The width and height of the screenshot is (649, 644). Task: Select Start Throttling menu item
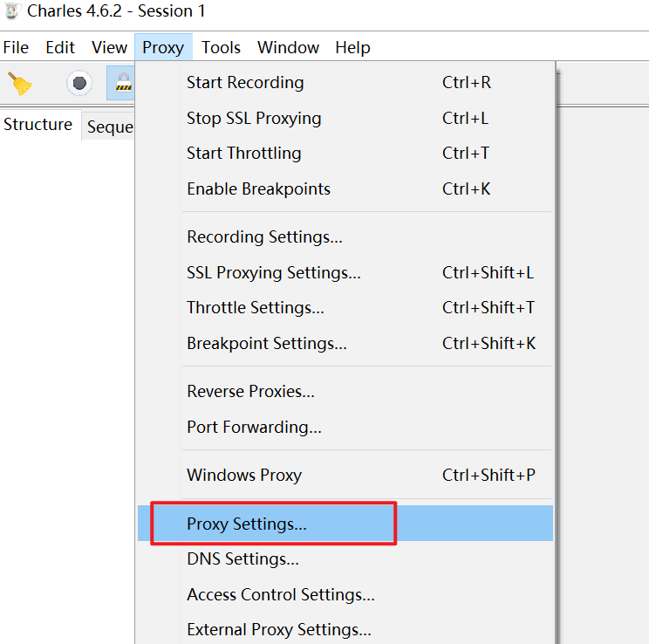tap(345, 154)
